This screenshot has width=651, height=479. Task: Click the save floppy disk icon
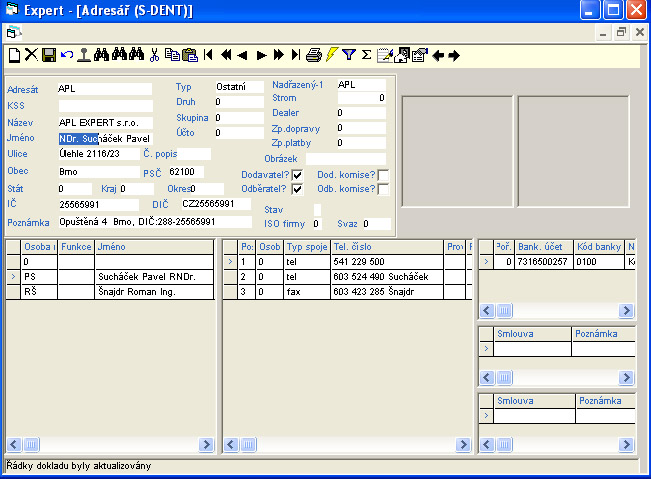click(x=48, y=55)
